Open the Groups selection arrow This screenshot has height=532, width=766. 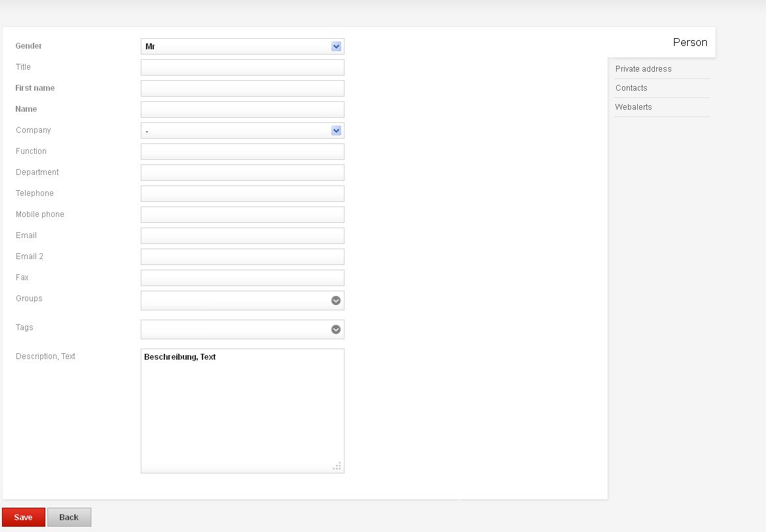tap(336, 301)
